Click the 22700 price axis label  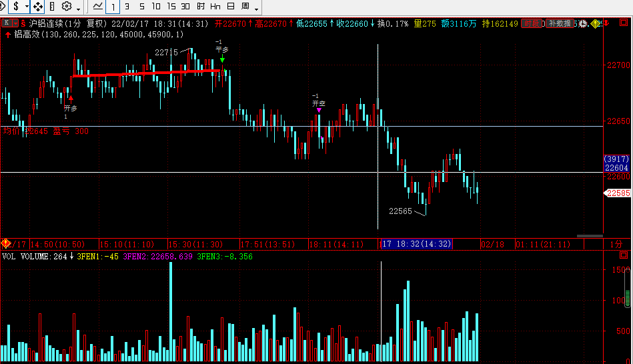pyautogui.click(x=618, y=65)
